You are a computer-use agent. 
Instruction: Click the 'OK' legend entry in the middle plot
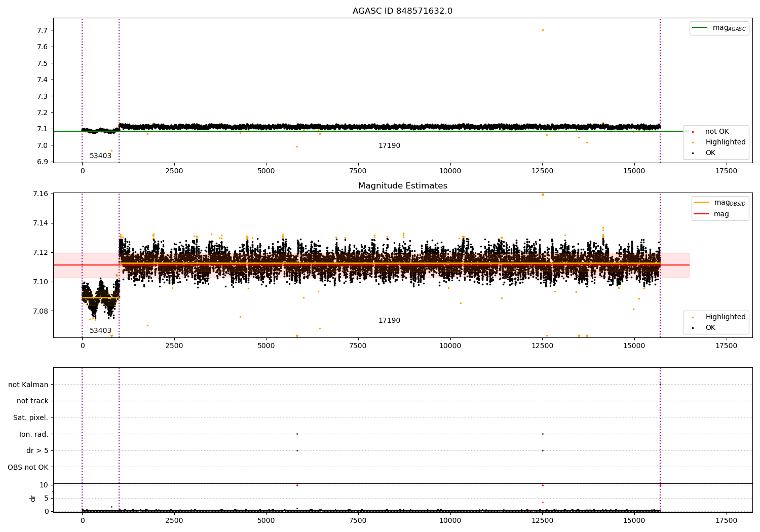click(710, 328)
